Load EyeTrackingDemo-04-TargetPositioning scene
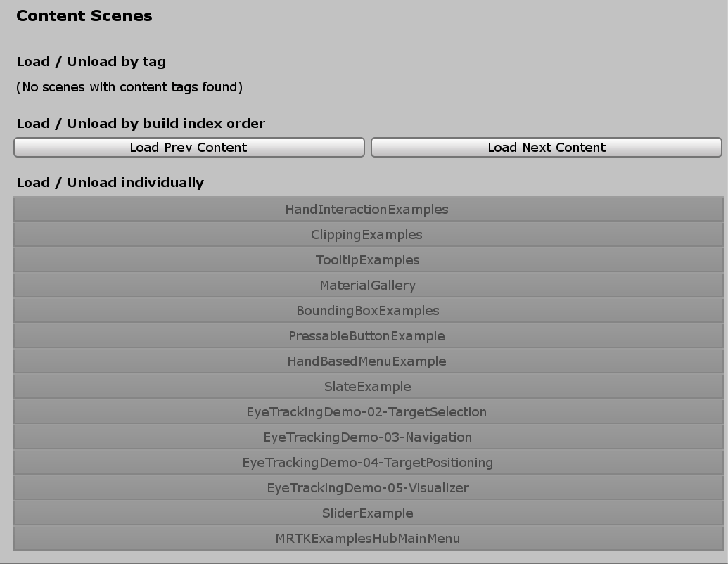 coord(366,462)
